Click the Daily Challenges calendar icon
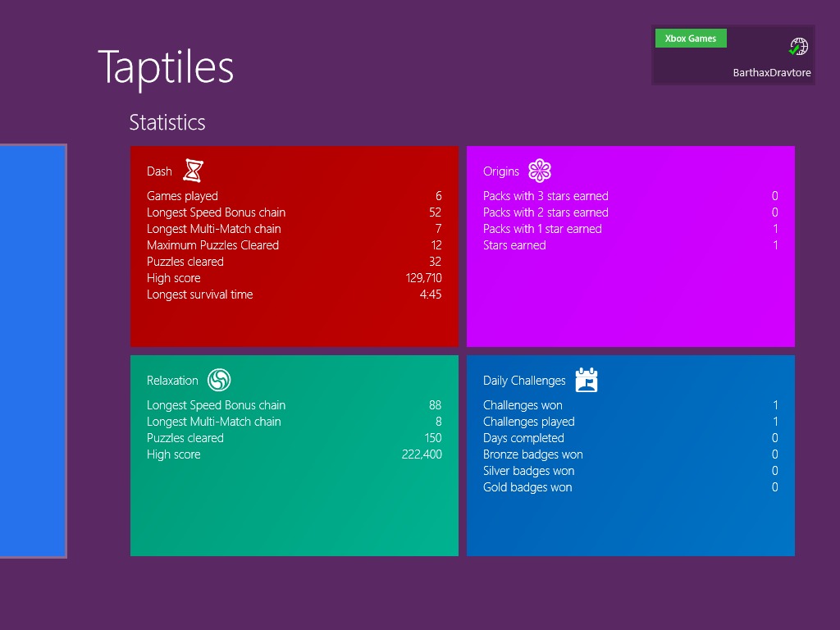This screenshot has height=630, width=840. pos(586,380)
